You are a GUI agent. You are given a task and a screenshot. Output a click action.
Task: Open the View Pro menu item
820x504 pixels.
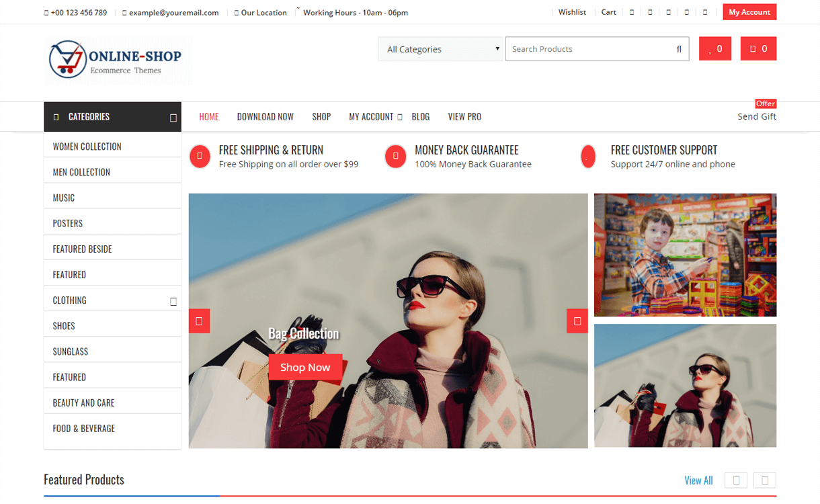pos(464,117)
